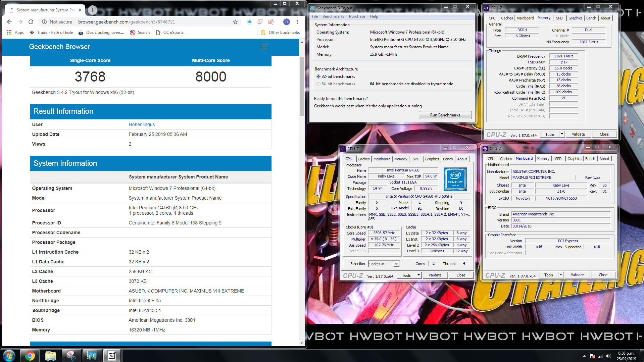Click the Not secure site info icon

click(x=44, y=22)
